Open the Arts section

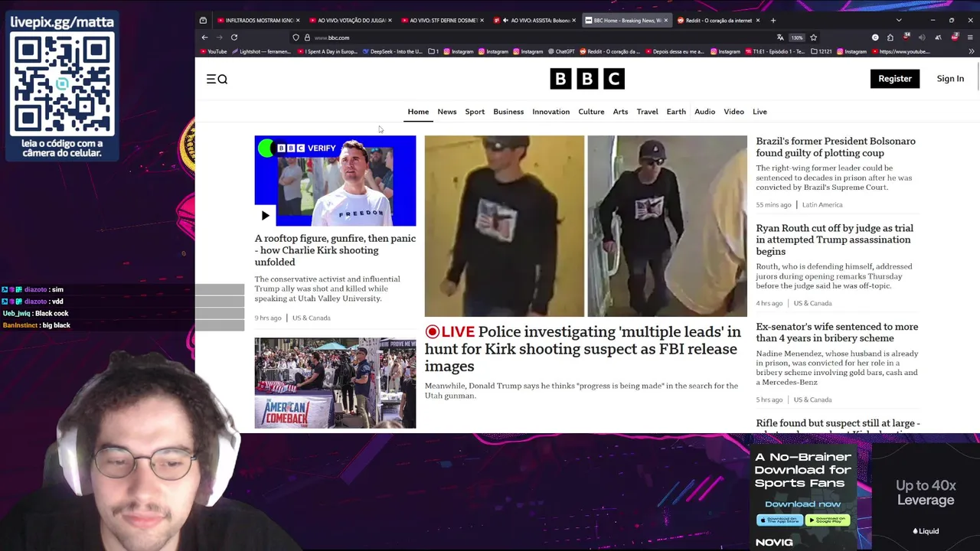click(x=620, y=112)
